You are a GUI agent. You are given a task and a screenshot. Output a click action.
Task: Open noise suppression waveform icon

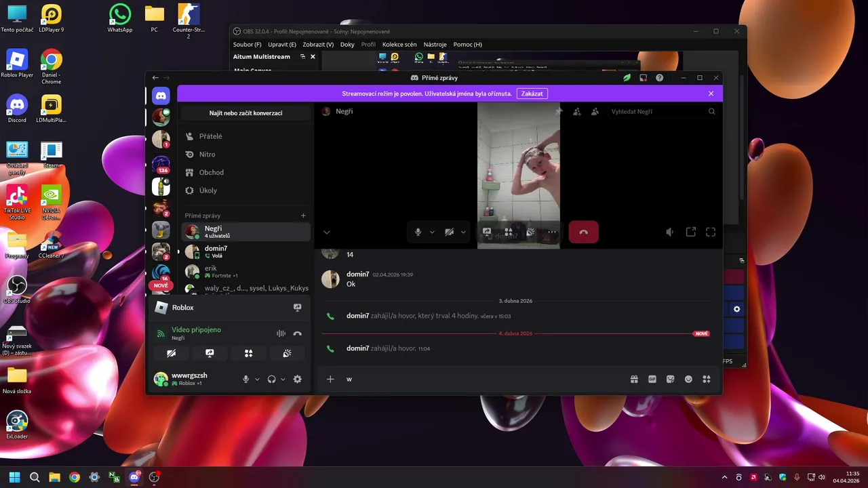coord(280,333)
